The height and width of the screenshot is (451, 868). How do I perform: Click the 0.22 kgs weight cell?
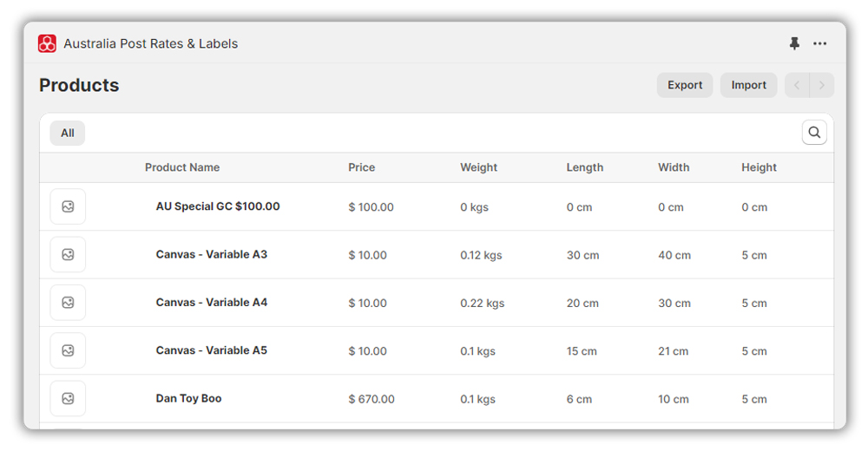pyautogui.click(x=482, y=304)
